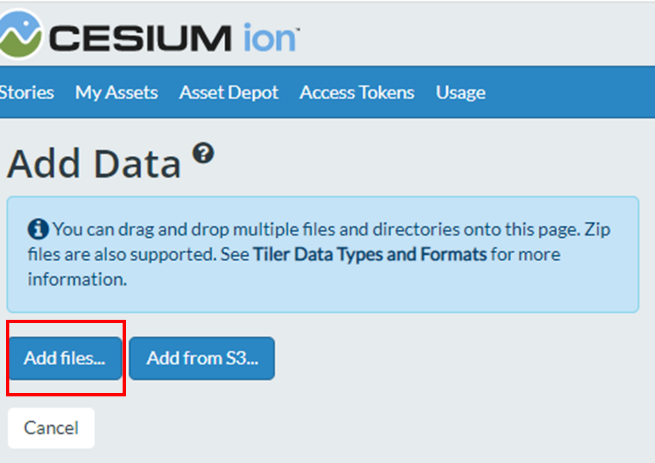This screenshot has width=655, height=463.
Task: Click the info circle icon in banner
Action: tap(38, 229)
